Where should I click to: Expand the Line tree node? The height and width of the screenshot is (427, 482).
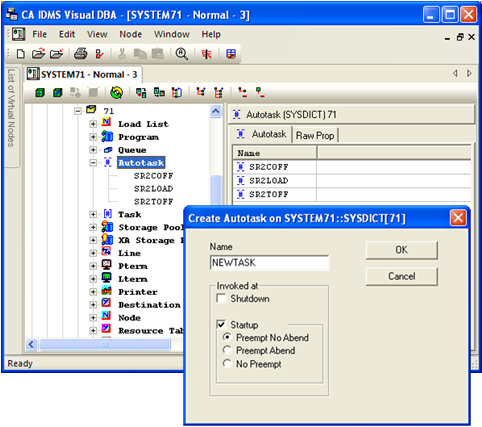[93, 253]
